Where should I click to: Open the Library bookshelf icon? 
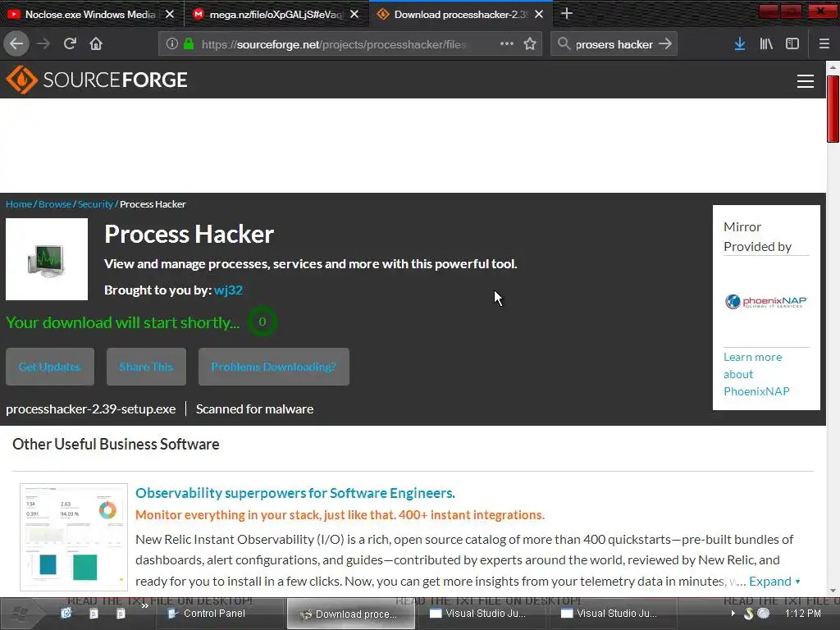coord(766,44)
